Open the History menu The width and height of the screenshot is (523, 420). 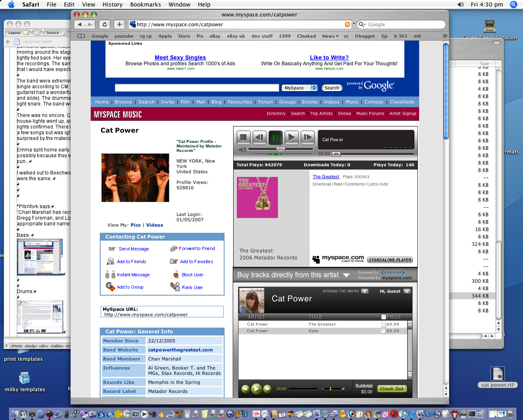112,5
